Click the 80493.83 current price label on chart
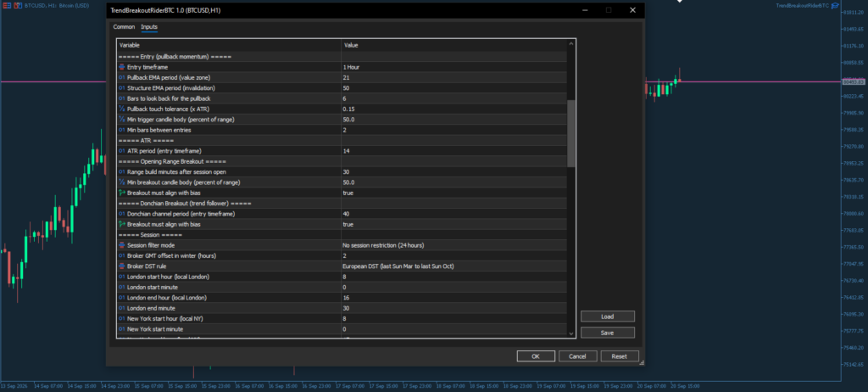This screenshot has height=392, width=868. (x=853, y=82)
